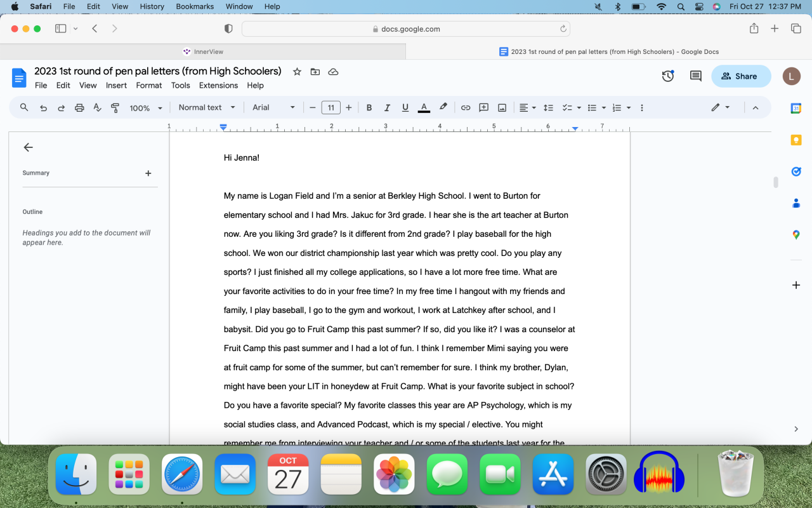Screen dimensions: 812x508
Task: Switch to the InnerView tab
Action: (203, 51)
